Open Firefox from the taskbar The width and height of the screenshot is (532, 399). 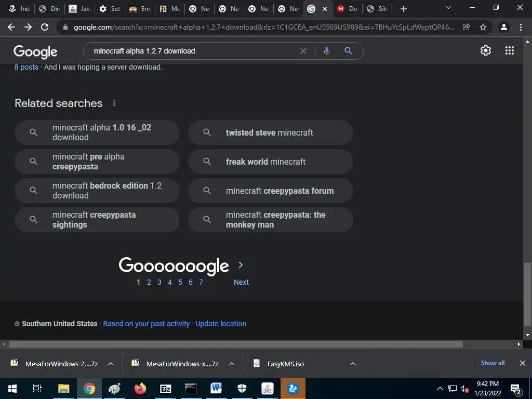pyautogui.click(x=140, y=389)
